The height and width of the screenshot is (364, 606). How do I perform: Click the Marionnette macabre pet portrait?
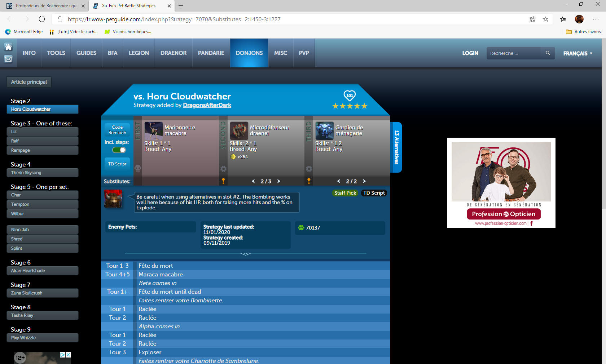pyautogui.click(x=153, y=130)
